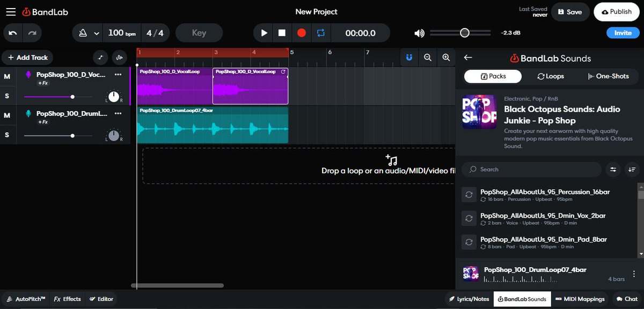Open MIDI Mappings
The height and width of the screenshot is (309, 644).
[580, 299]
